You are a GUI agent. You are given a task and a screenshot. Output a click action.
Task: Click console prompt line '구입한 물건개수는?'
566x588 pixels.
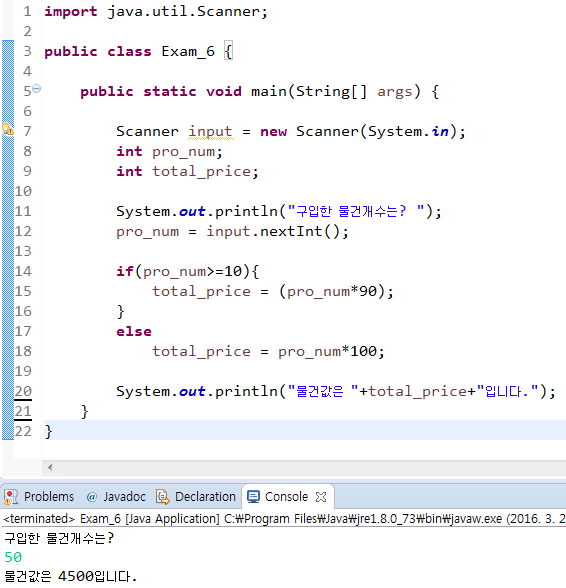(59, 538)
